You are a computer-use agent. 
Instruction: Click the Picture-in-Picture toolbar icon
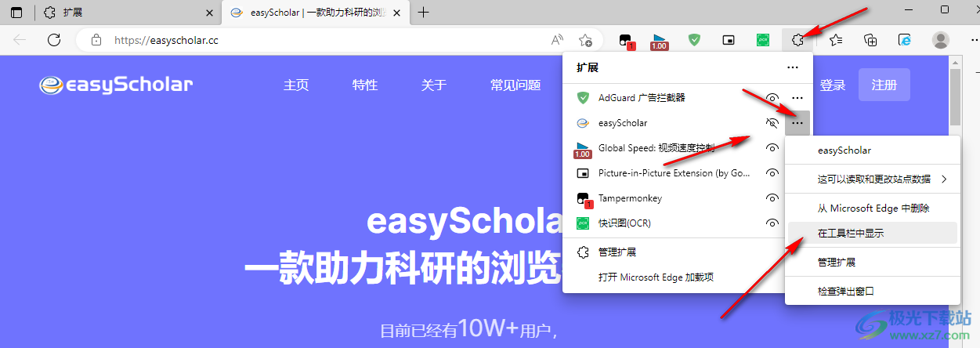point(729,40)
